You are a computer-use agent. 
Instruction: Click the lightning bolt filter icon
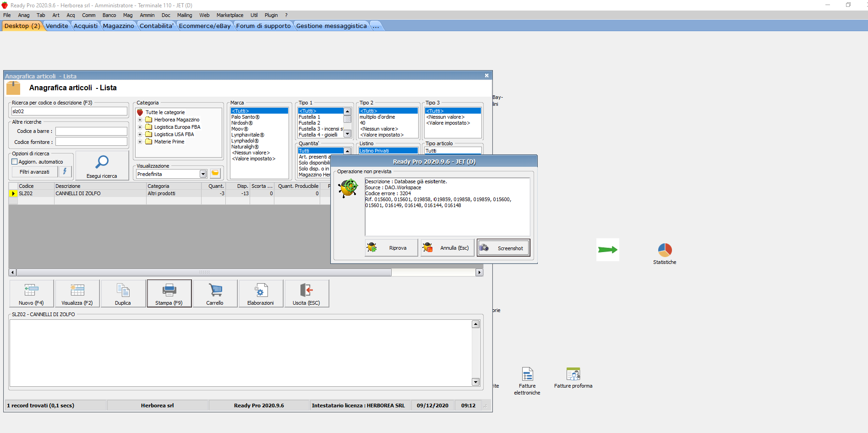click(65, 171)
